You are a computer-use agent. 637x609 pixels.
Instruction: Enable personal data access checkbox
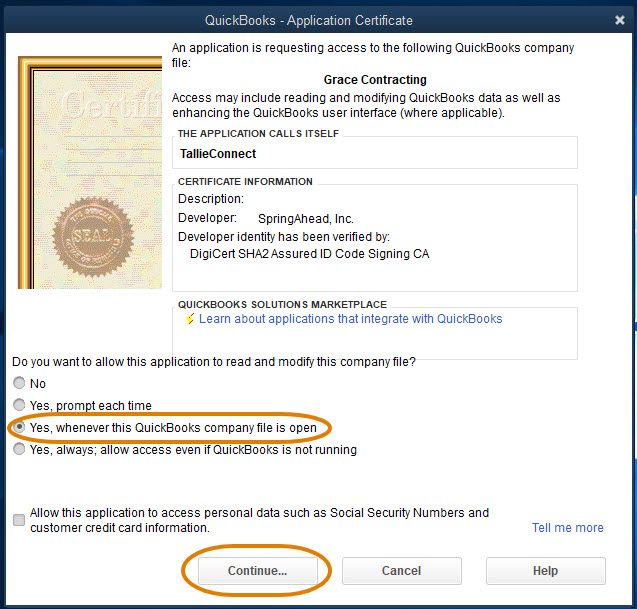[x=19, y=520]
